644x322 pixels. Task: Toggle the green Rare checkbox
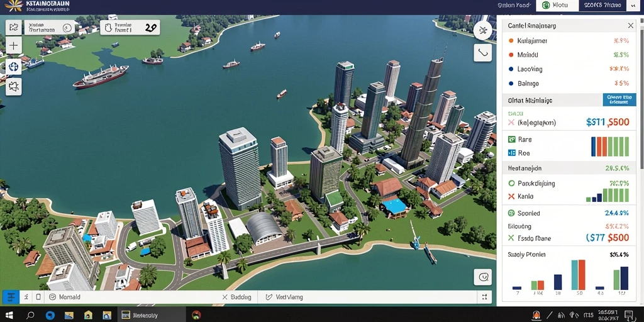511,139
